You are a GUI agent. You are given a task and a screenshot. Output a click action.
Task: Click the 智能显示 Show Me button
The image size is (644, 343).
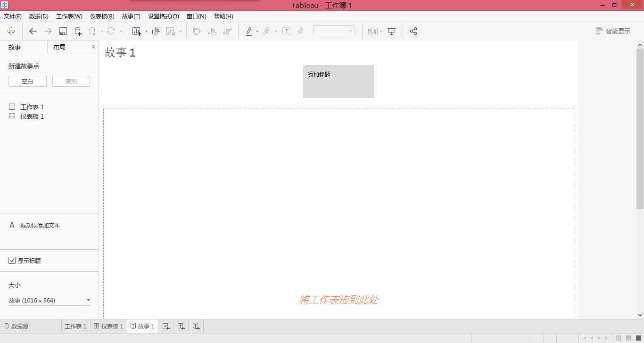[x=613, y=31]
